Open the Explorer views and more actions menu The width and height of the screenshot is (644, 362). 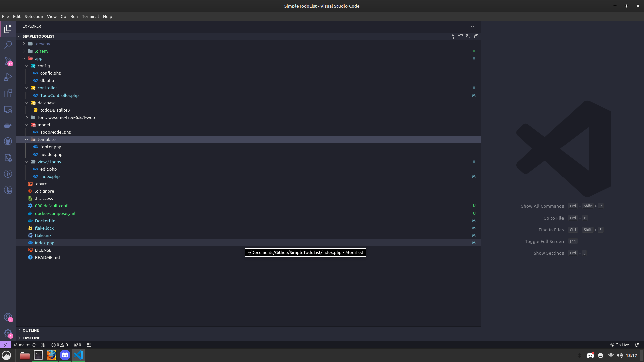(473, 26)
